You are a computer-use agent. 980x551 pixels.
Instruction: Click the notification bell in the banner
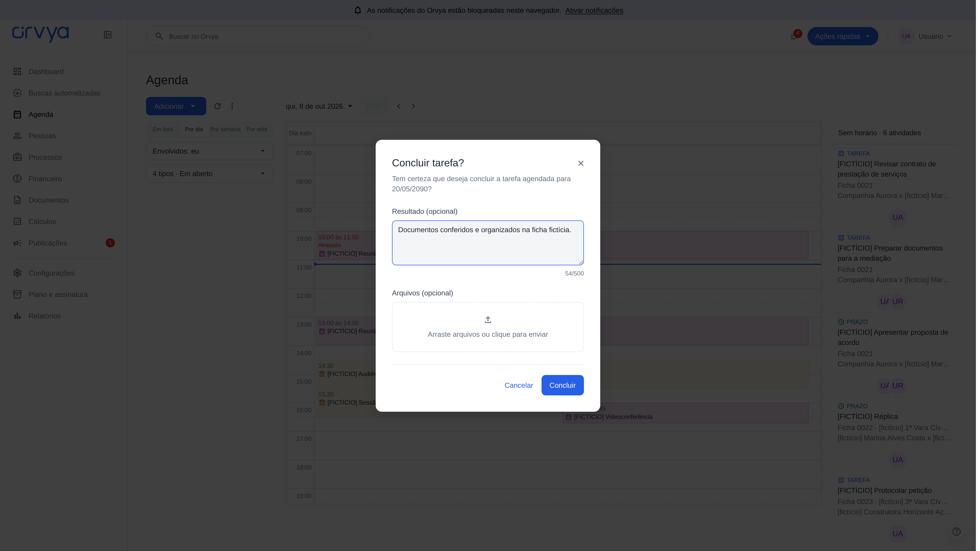pyautogui.click(x=358, y=10)
